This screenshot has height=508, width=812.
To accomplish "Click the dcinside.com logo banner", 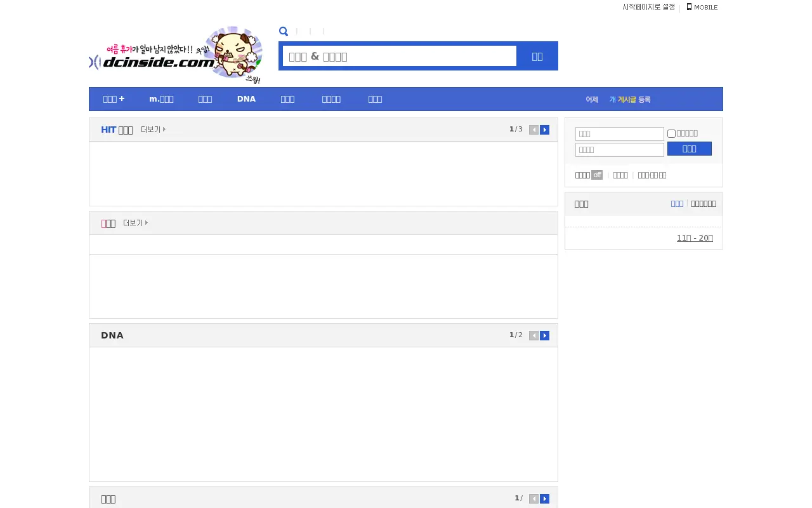I will coord(176,55).
